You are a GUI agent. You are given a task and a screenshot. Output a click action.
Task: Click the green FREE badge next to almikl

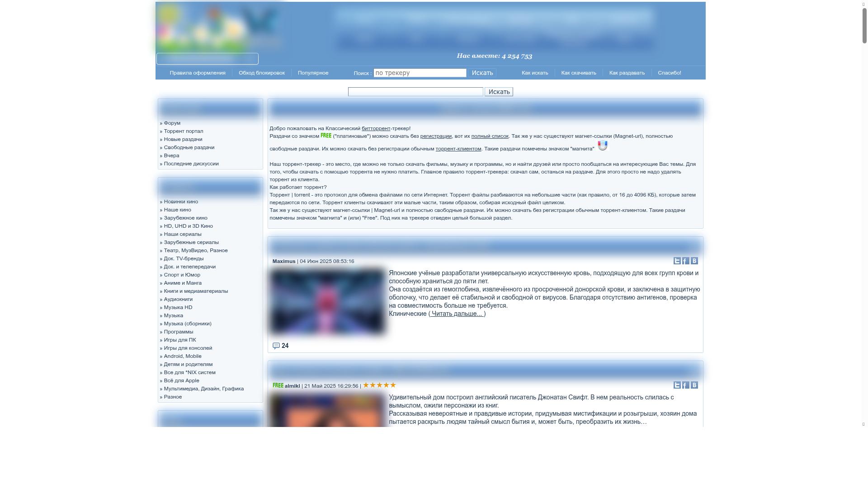pos(278,385)
